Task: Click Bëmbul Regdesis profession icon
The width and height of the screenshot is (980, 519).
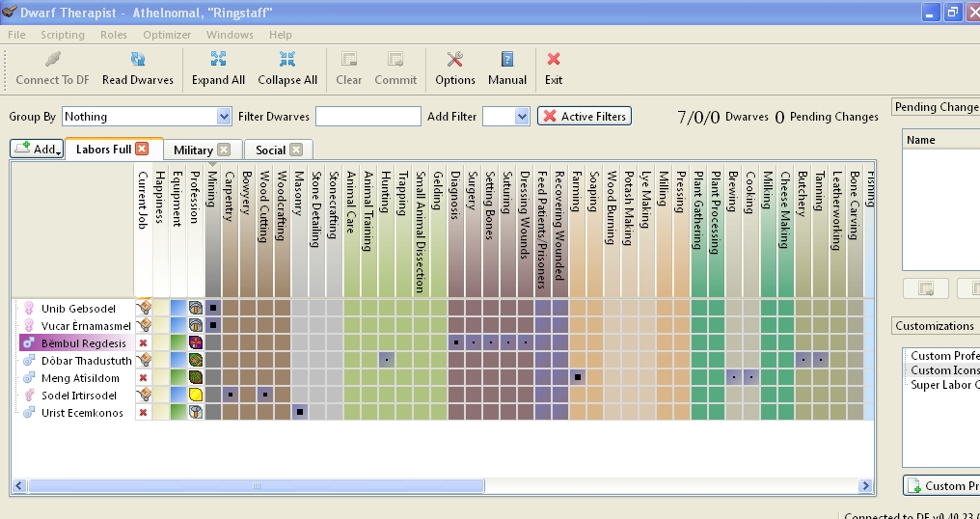Action: (196, 342)
